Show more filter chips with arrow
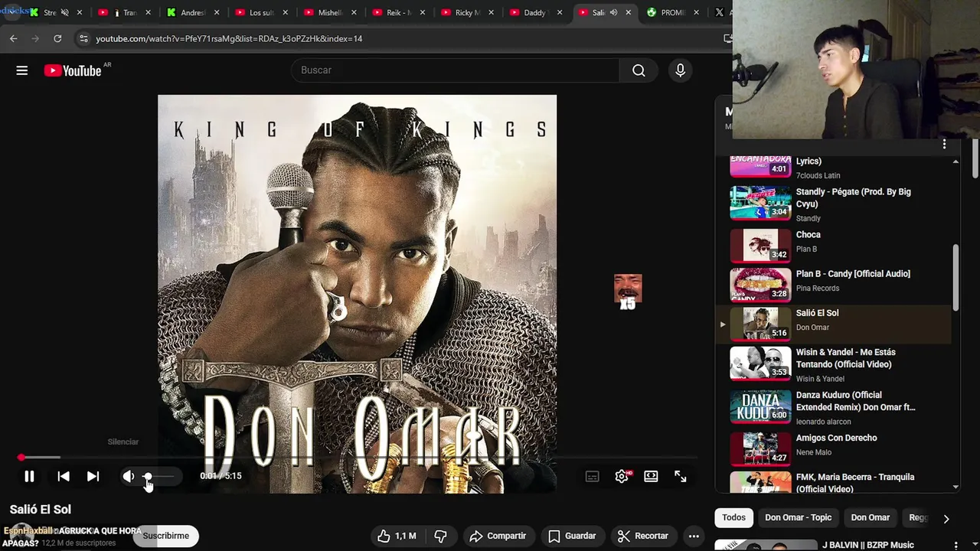Image resolution: width=980 pixels, height=551 pixels. pos(946,518)
